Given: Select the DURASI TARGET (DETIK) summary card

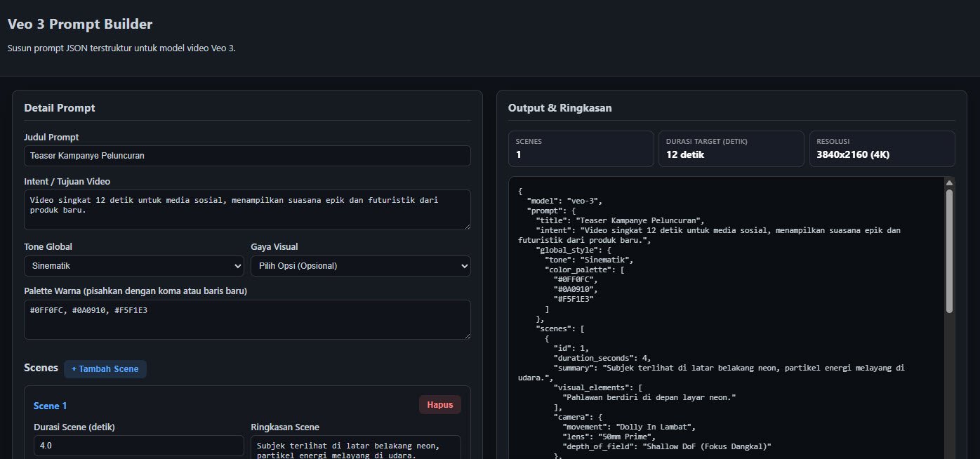Looking at the screenshot, I should click(731, 149).
